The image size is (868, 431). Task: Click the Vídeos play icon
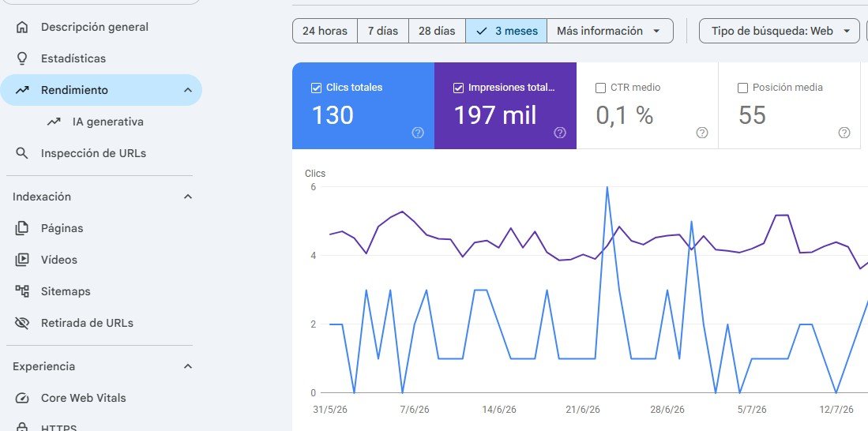[x=22, y=260]
